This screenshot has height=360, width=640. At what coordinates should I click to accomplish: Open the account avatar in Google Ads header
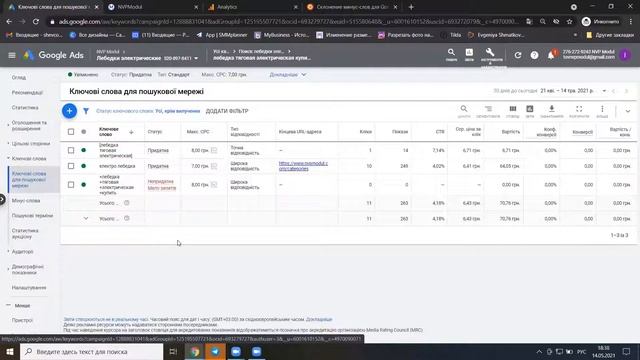click(x=625, y=55)
